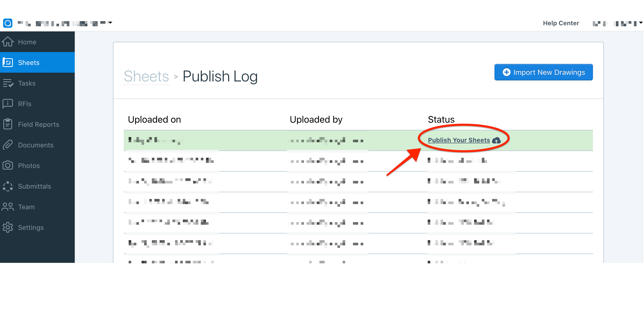
Task: Open Photos from the sidebar
Action: coord(37,165)
